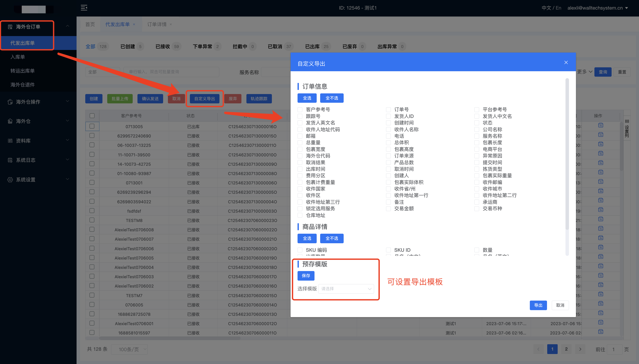Click the 系统日志 log sidebar icon
Image resolution: width=639 pixels, height=364 pixels.
tap(10, 160)
